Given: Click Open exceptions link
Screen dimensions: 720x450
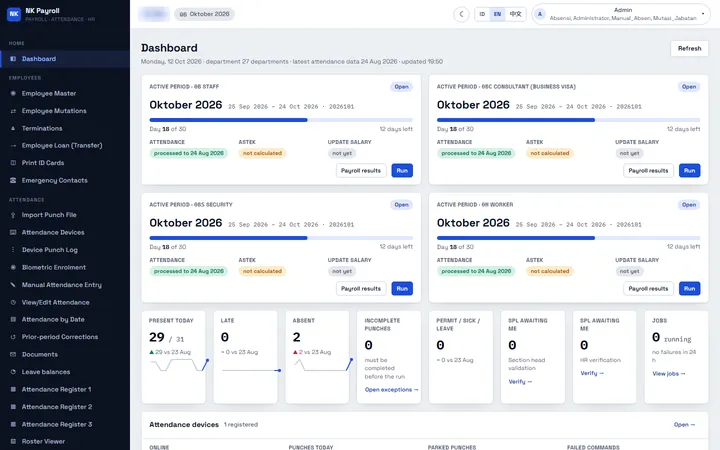Looking at the screenshot, I should click(391, 389).
